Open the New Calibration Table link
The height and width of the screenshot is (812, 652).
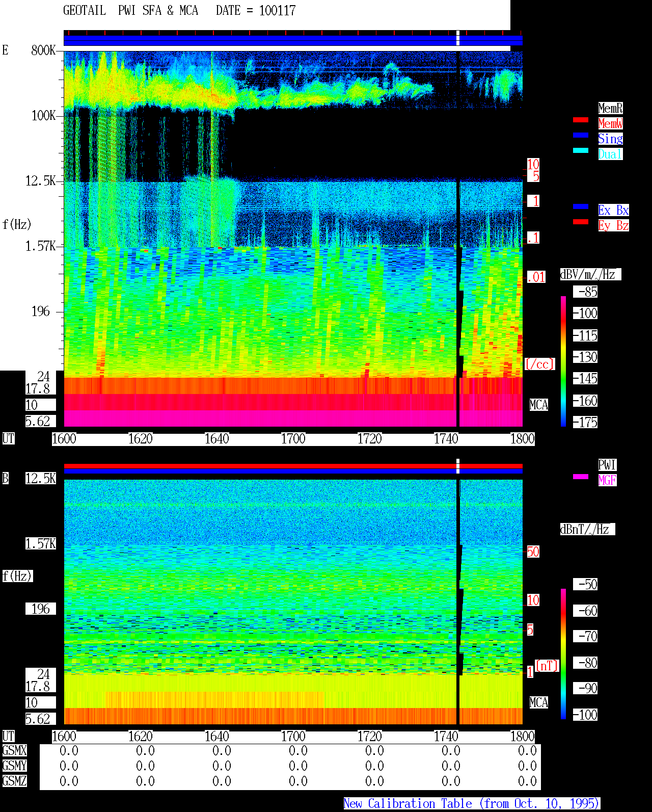click(x=472, y=803)
